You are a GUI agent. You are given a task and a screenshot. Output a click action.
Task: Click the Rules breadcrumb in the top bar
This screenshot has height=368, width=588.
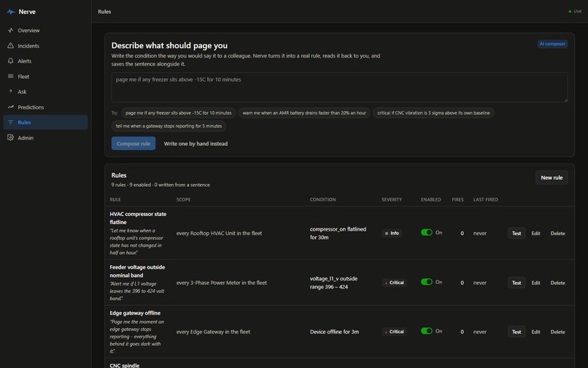104,12
